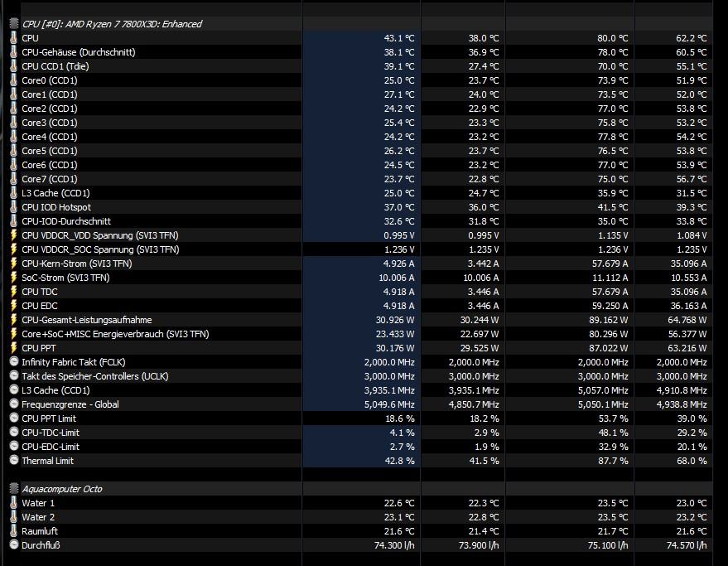
Task: Click lightning icon of CPU VDDCR_SOC Spannung
Action: 14,249
